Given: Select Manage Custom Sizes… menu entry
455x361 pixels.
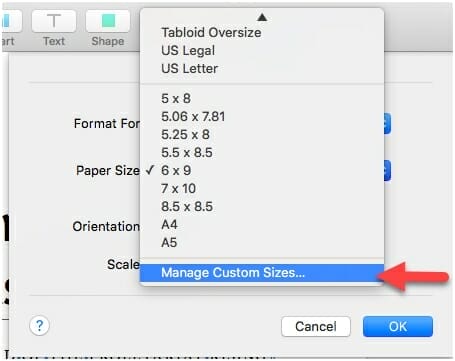Looking at the screenshot, I should (262, 273).
